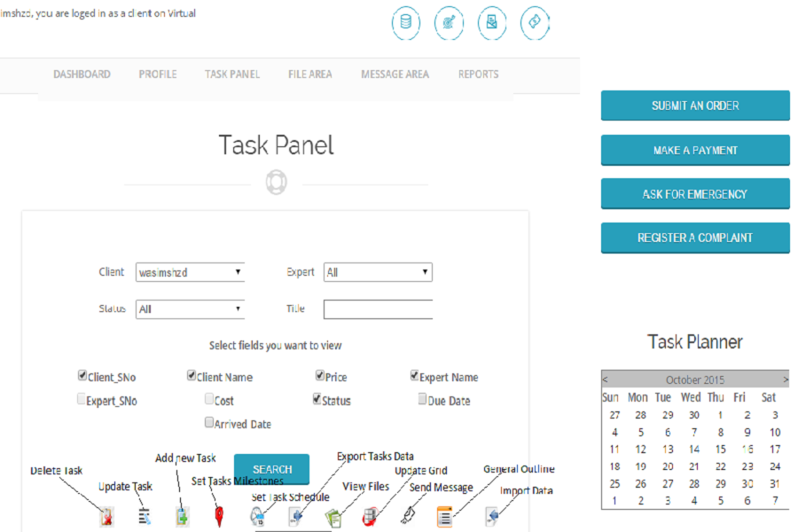Click the Delete Task icon
Image resolution: width=798 pixels, height=532 pixels.
pos(106,517)
